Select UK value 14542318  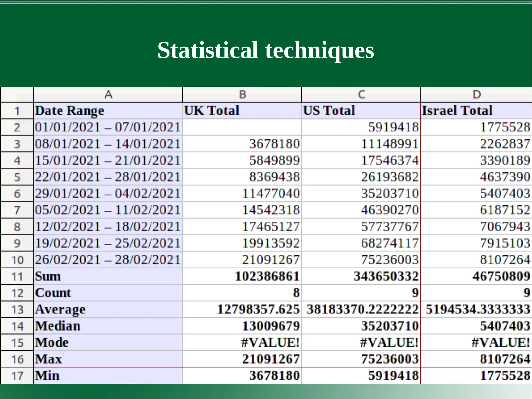tap(242, 210)
